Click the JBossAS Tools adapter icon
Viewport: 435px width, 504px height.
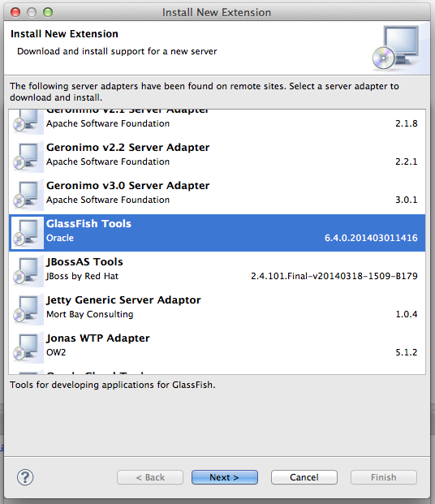pos(28,271)
